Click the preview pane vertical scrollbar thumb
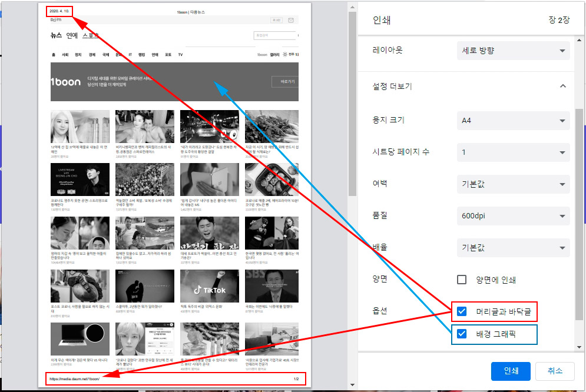Image resolution: width=586 pixels, height=392 pixels. (x=352, y=104)
